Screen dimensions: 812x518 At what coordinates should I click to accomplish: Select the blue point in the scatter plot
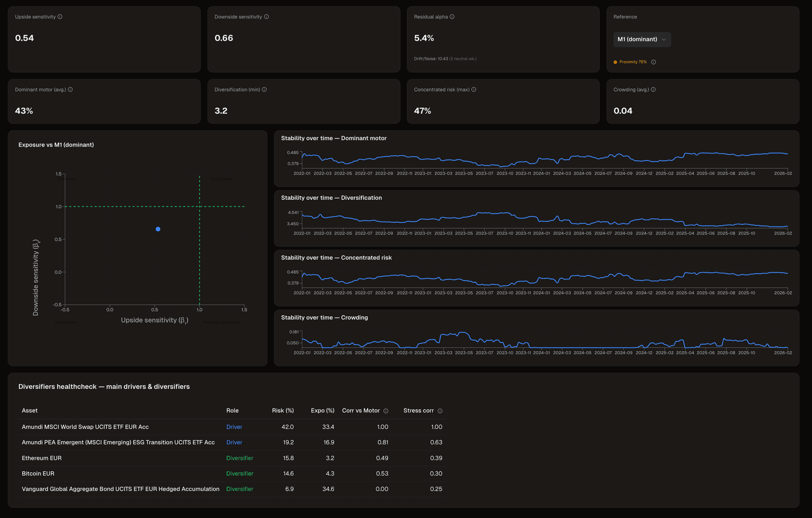coord(158,229)
